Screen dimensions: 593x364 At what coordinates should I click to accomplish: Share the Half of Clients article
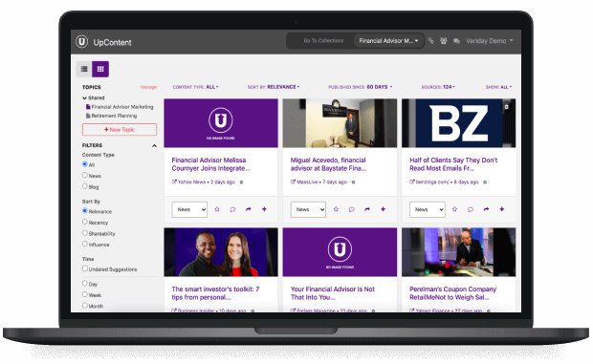(486, 209)
